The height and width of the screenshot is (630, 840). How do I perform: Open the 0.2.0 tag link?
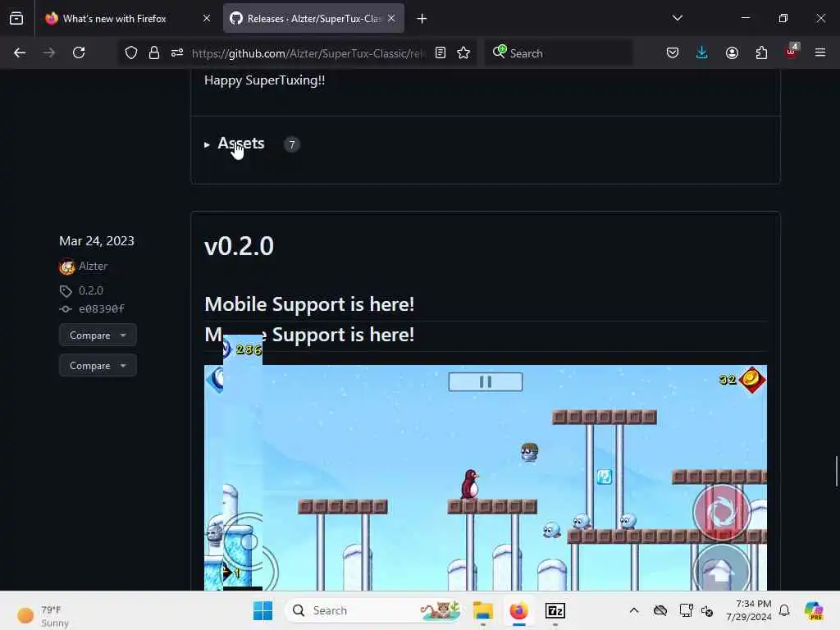click(x=91, y=291)
